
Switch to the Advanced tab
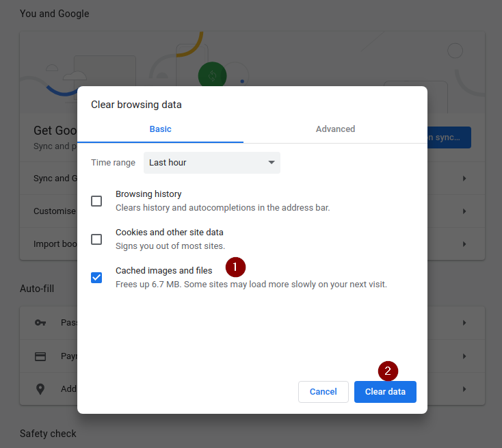point(335,129)
